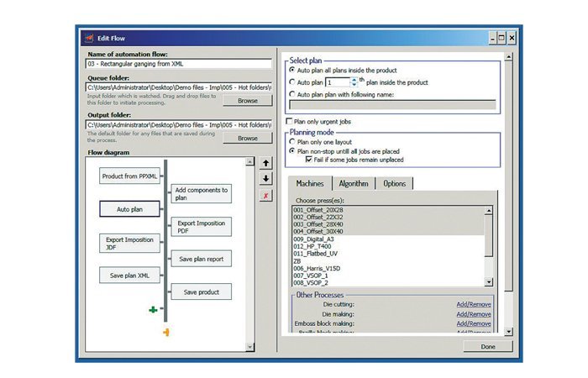Click right settings panel scroll up arrow

coord(508,57)
